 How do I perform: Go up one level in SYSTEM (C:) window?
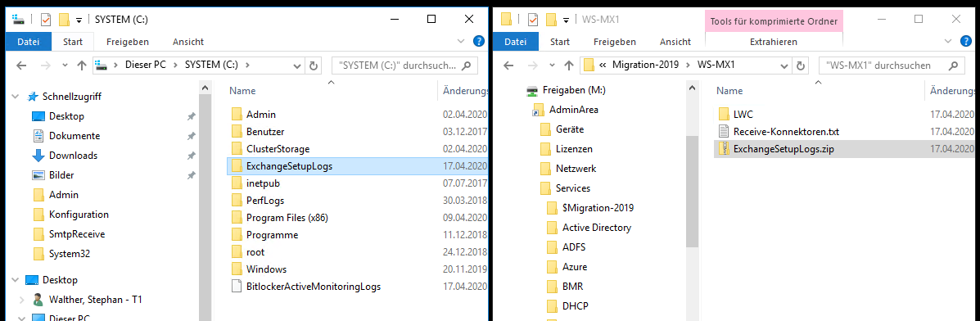[81, 65]
